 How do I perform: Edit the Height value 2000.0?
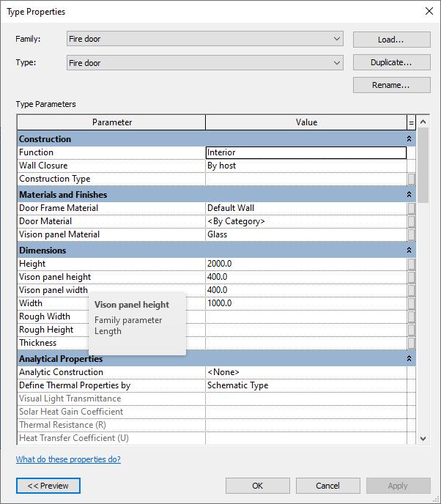[306, 264]
